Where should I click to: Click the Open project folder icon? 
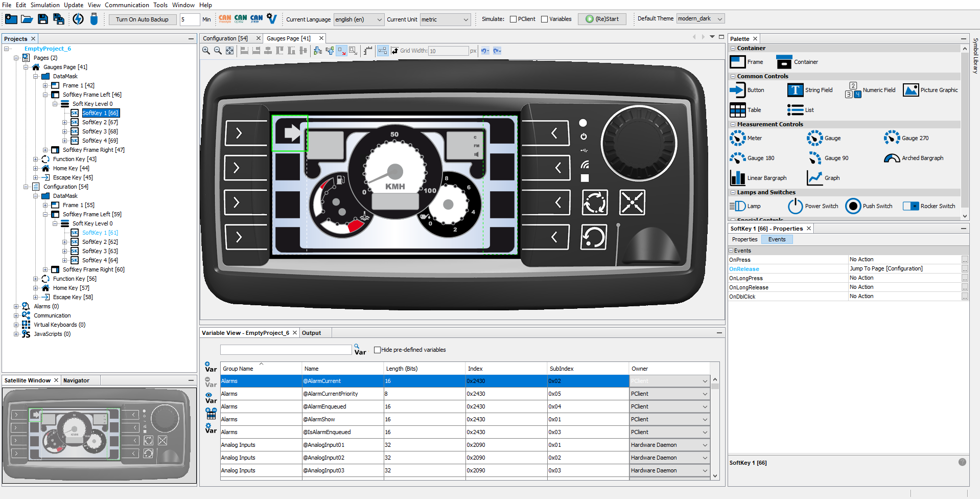tap(27, 19)
